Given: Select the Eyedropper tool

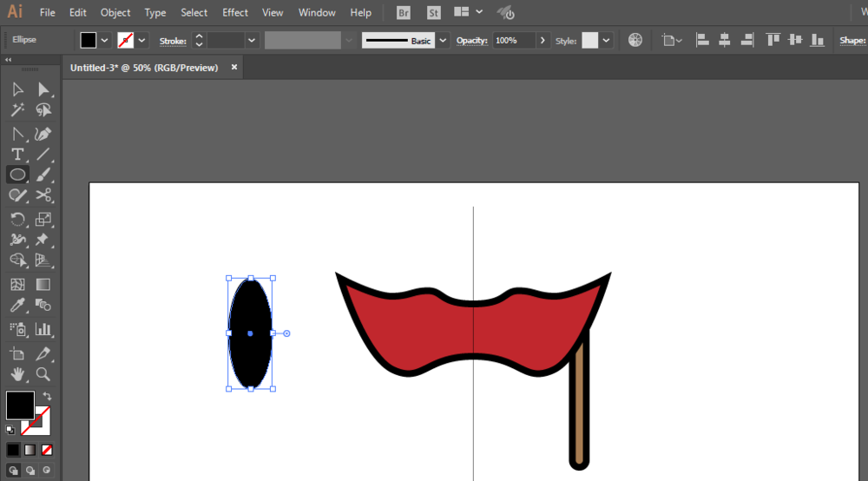Looking at the screenshot, I should click(17, 305).
